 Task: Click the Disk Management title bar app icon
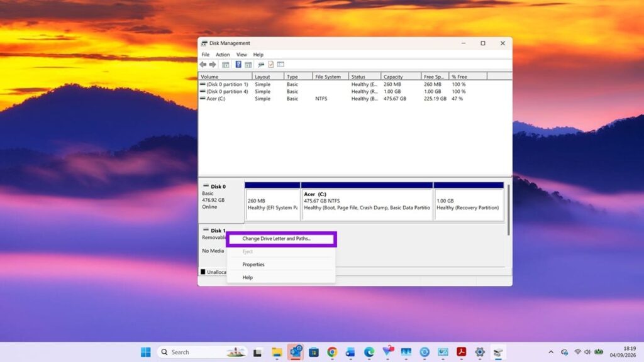[204, 43]
